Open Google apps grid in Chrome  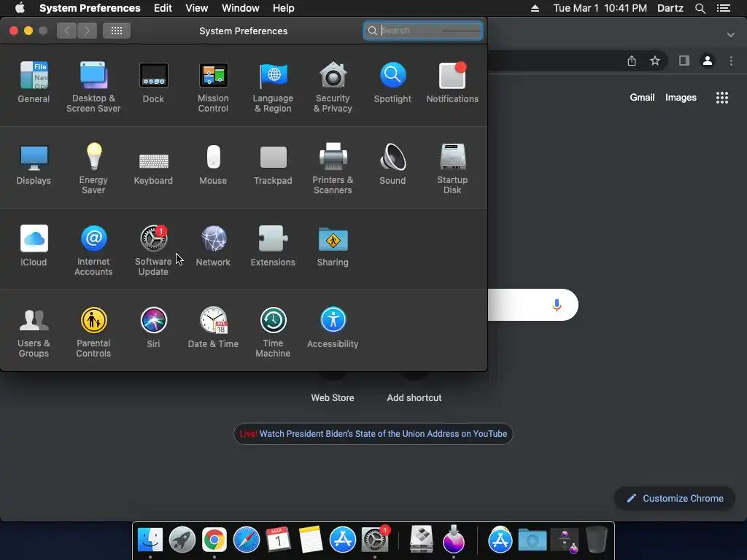click(x=721, y=98)
